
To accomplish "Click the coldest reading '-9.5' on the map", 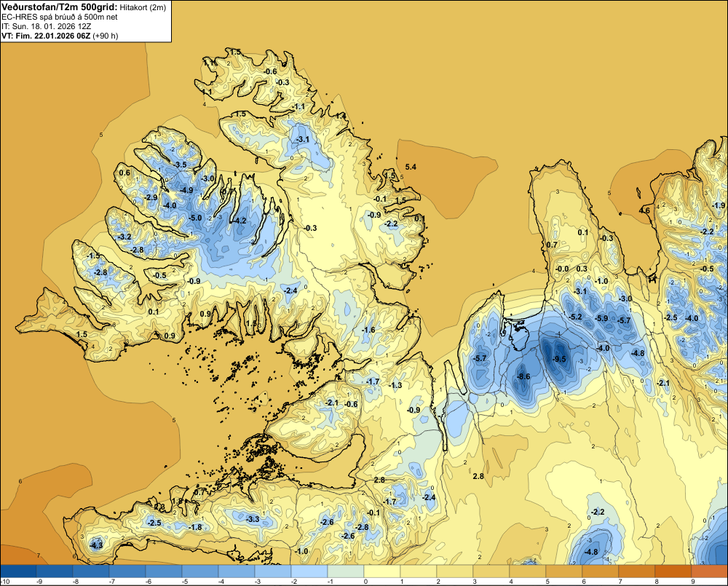I will point(559,359).
